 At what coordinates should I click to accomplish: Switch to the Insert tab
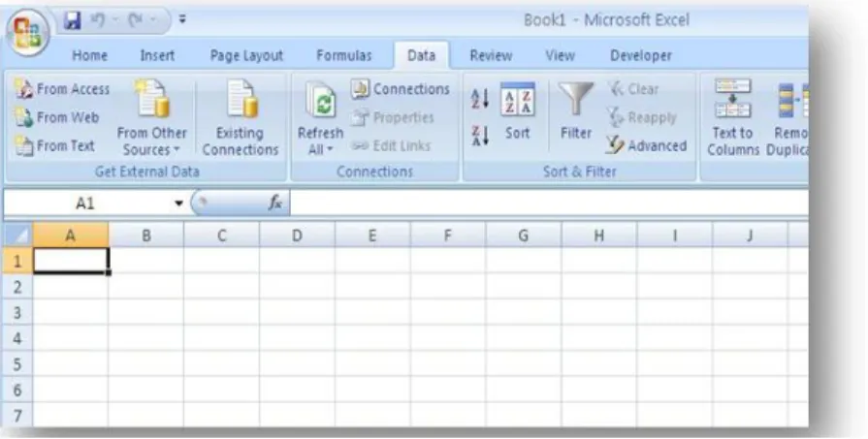[x=157, y=55]
